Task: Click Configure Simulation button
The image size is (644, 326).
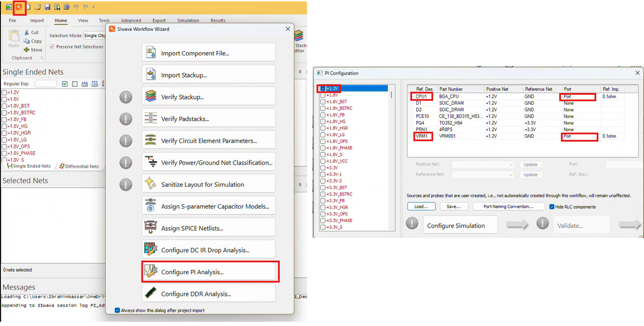Action: 460,225
